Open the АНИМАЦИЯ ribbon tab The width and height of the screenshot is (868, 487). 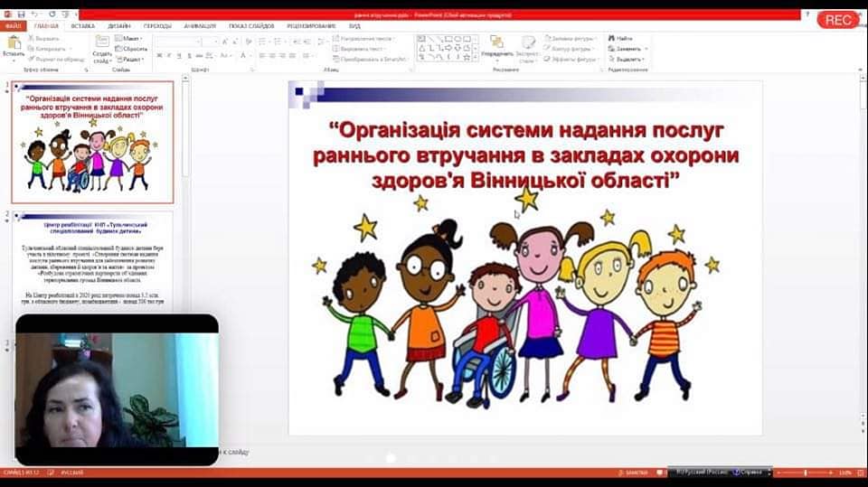pos(200,26)
